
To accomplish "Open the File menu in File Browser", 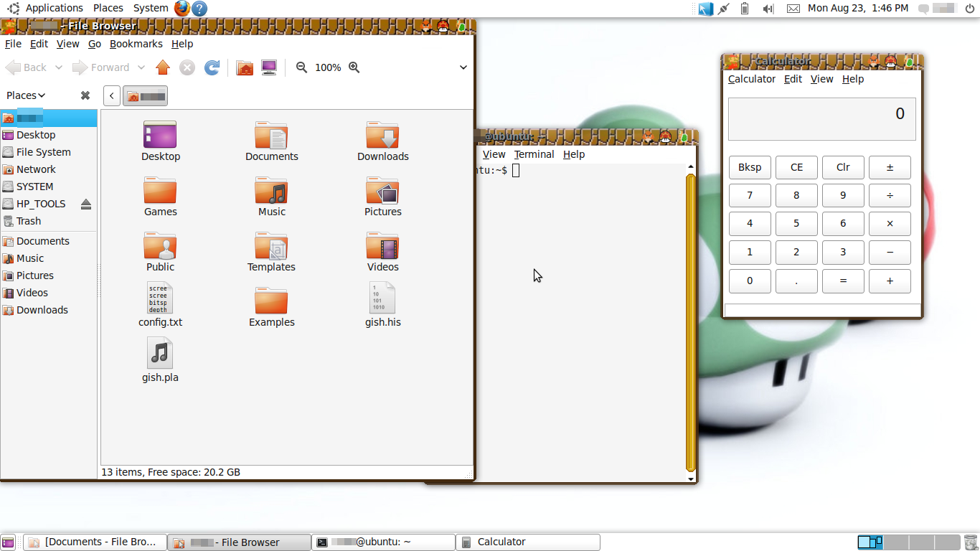I will [x=13, y=44].
